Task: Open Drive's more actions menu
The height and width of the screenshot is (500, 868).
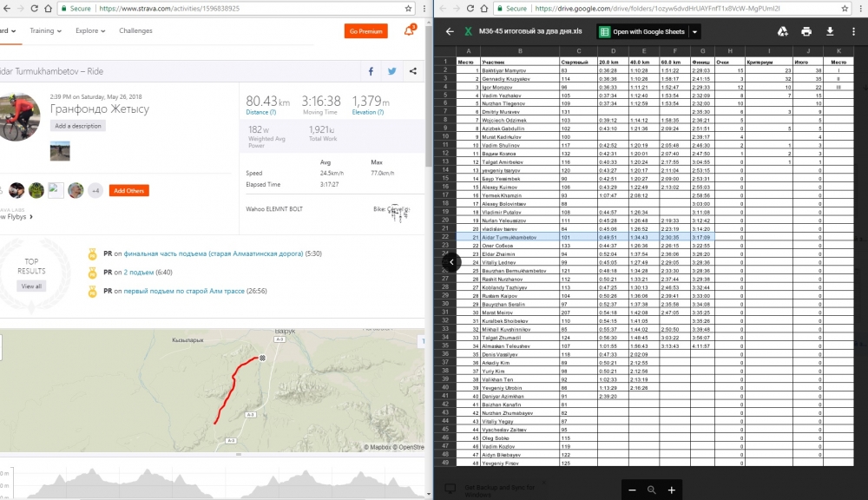Action: coord(854,31)
